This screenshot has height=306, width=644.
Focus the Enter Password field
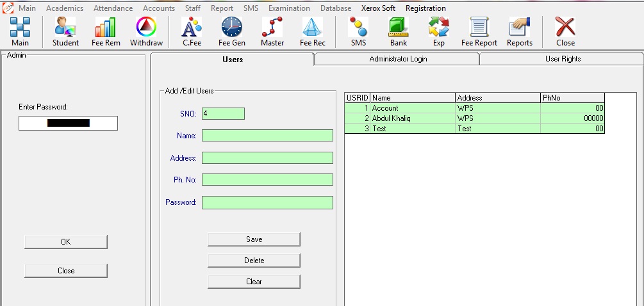[x=68, y=123]
